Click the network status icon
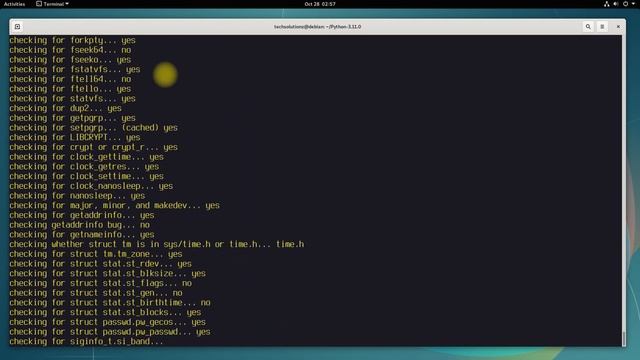Image resolution: width=640 pixels, height=360 pixels. tap(607, 4)
